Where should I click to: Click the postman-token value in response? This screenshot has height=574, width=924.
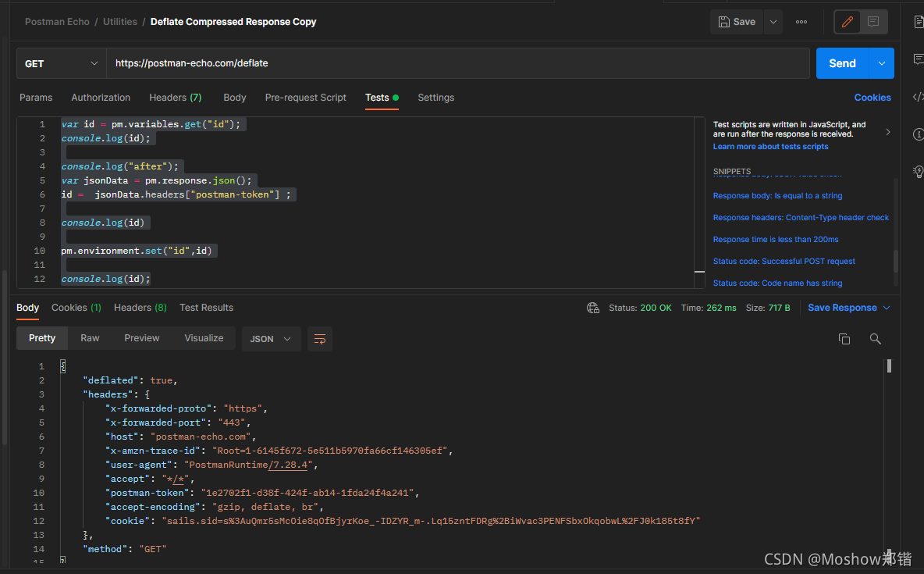[307, 493]
